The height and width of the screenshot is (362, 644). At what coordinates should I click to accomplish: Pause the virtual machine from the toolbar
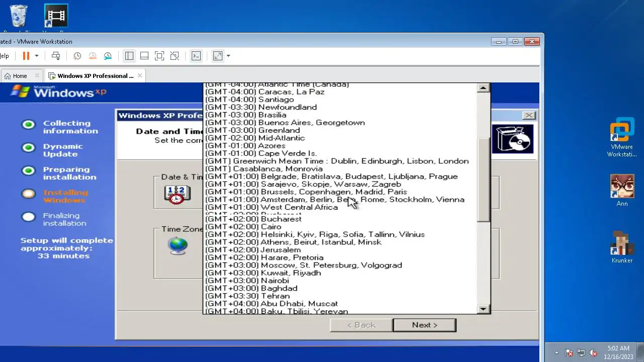pos(26,56)
